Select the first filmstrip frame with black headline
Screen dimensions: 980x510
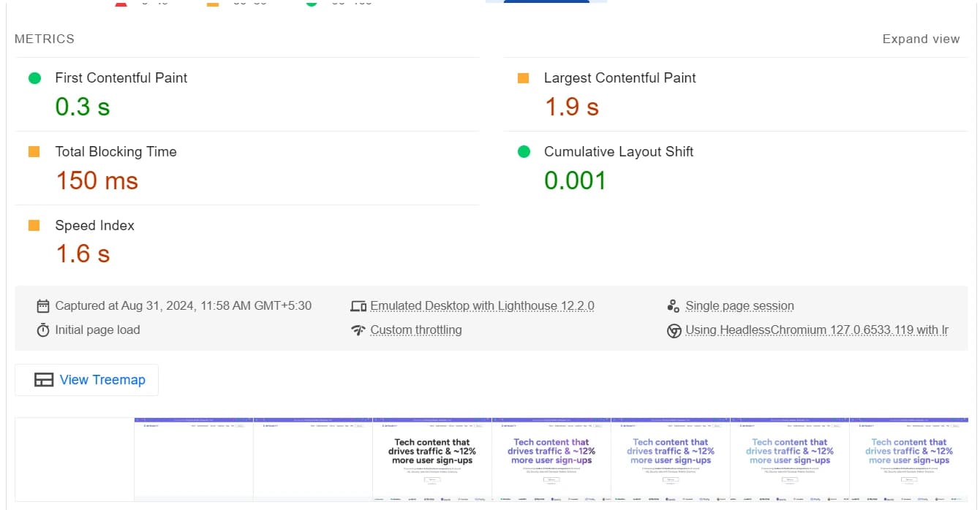432,460
